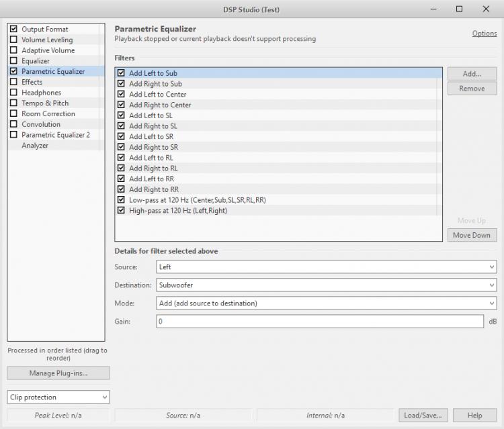
Task: Disable the Add Left to Sub filter
Action: [x=121, y=73]
